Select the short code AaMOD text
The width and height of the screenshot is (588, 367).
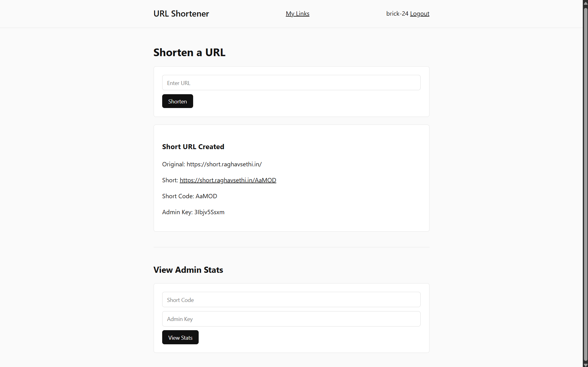[206, 196]
